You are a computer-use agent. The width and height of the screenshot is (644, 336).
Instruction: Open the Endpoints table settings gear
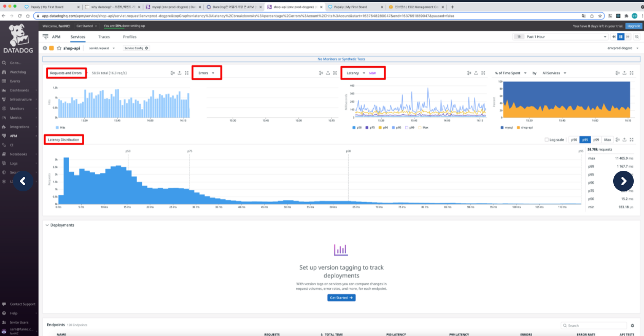tap(633, 325)
